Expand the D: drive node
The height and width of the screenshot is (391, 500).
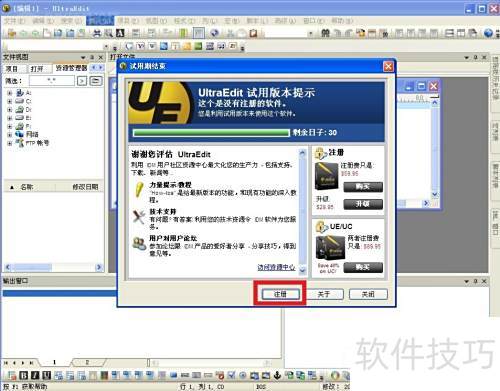pos(10,109)
